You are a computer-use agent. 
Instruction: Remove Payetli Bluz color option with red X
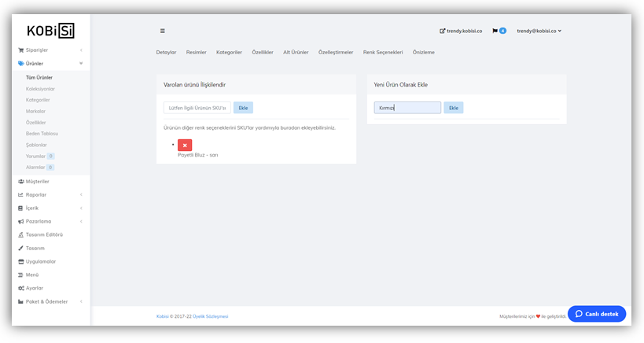coord(185,145)
